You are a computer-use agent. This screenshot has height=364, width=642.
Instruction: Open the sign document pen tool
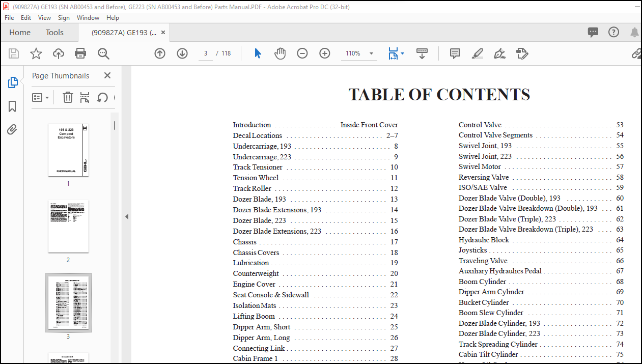[499, 53]
